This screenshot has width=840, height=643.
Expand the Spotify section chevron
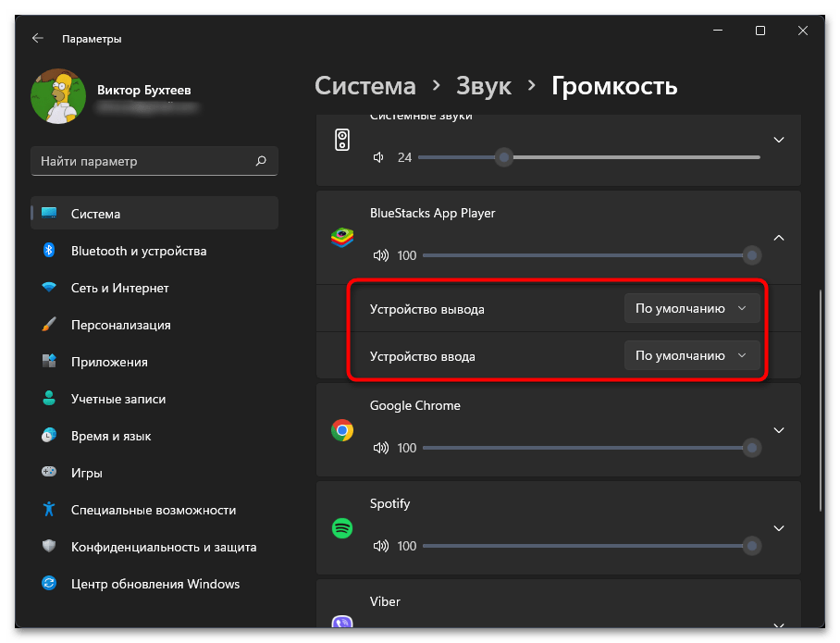(779, 528)
